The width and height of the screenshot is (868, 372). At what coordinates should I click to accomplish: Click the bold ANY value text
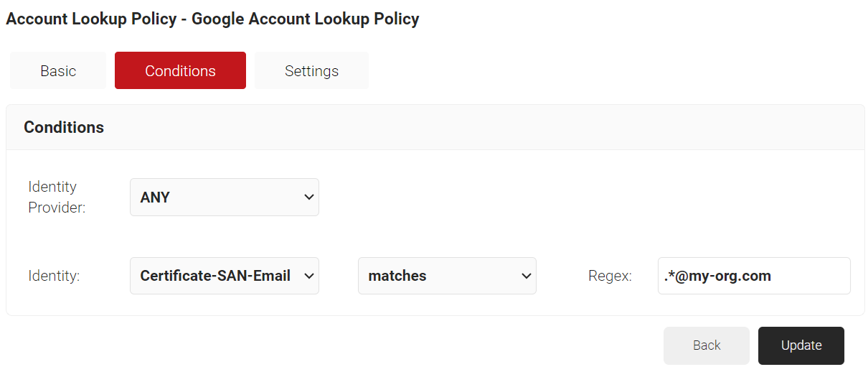pyautogui.click(x=155, y=197)
